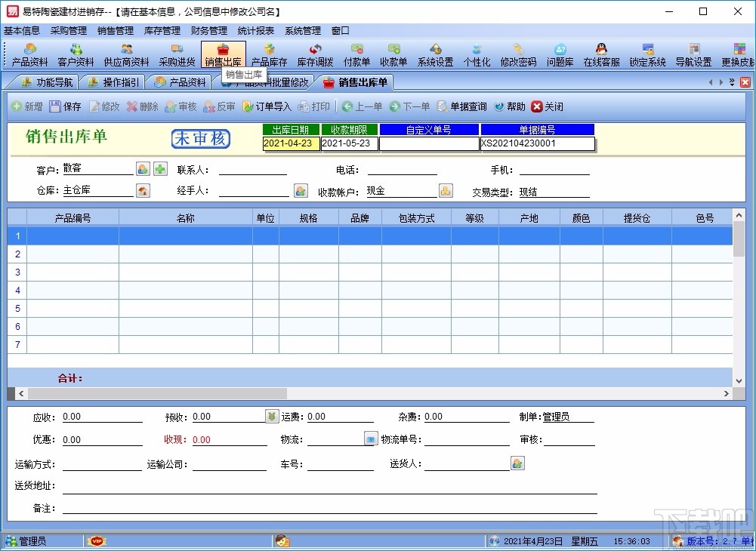Add a new customer with the plus icon
The height and width of the screenshot is (551, 756).
tap(159, 168)
